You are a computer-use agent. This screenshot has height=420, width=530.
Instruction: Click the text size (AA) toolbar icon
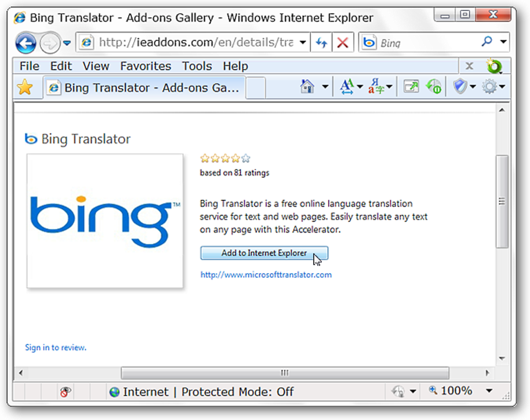[347, 87]
